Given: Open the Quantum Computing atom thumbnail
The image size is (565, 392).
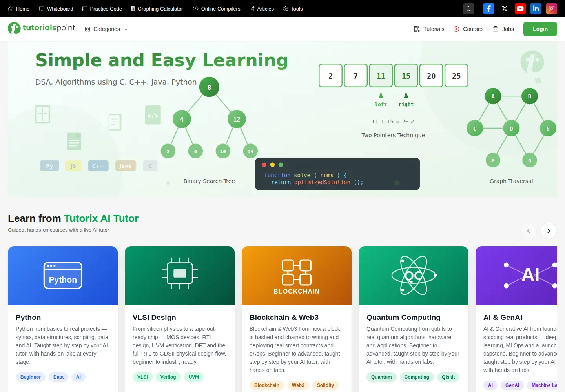Looking at the screenshot, I should (414, 276).
